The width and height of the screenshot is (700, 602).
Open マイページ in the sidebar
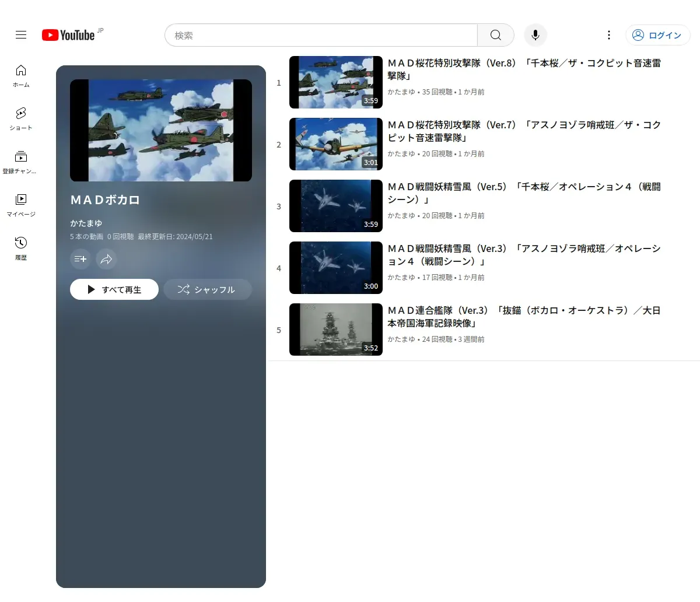(x=21, y=205)
